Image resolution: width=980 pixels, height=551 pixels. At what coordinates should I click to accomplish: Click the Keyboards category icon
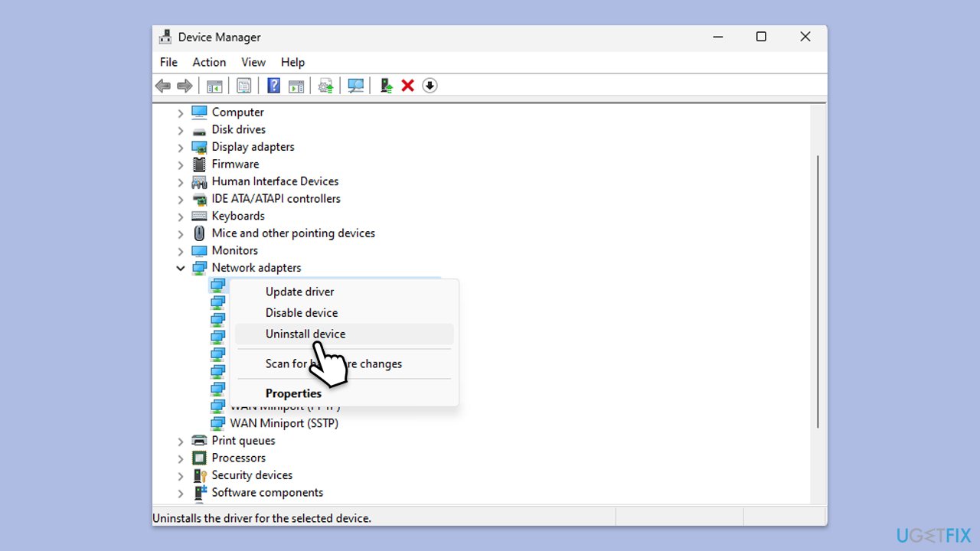[x=199, y=217]
